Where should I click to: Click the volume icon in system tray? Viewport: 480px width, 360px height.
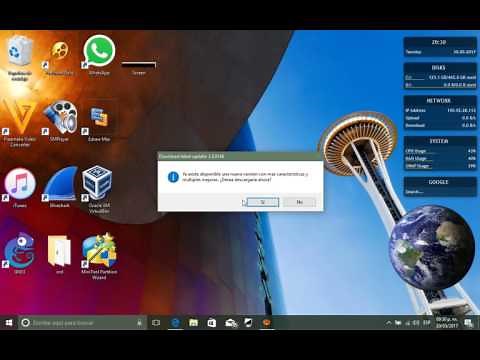tap(416, 323)
